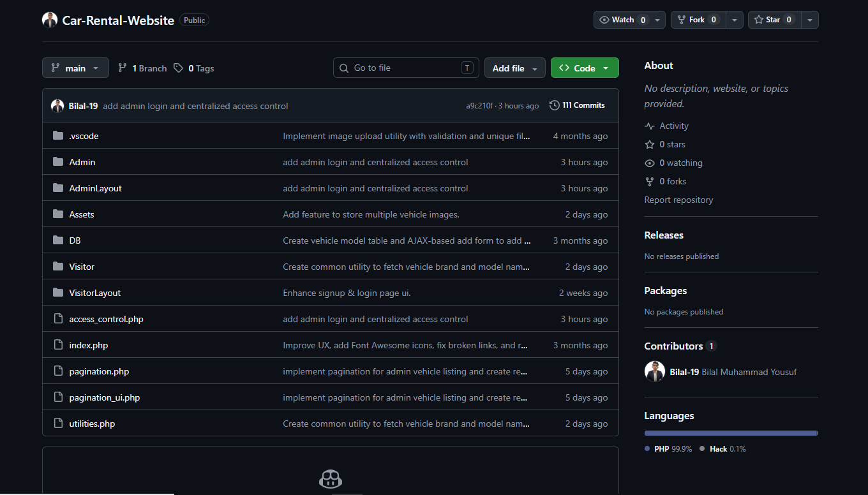Viewport: 868px width, 495px height.
Task: Click the AdminLayout folder icon
Action: coord(58,188)
